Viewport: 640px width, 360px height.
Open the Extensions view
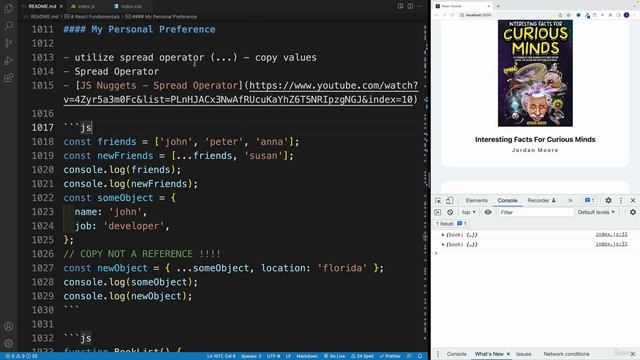pos(8,78)
